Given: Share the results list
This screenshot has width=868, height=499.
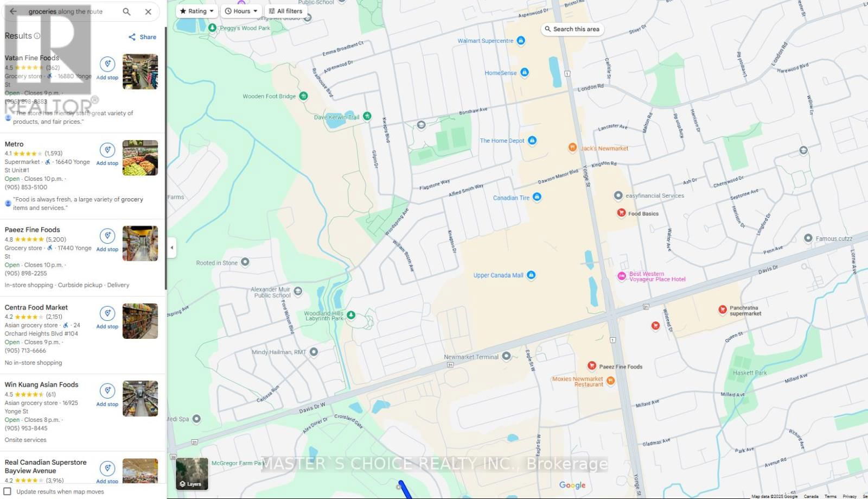Looking at the screenshot, I should [142, 37].
